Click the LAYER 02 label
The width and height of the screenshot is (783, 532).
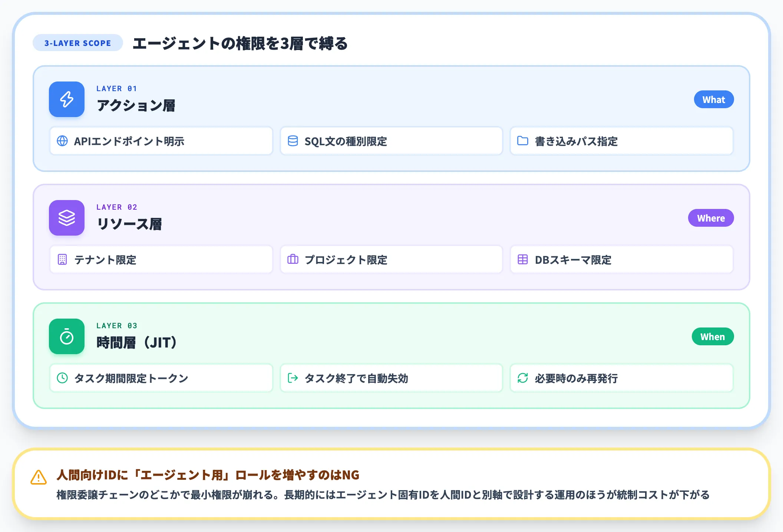coord(117,207)
